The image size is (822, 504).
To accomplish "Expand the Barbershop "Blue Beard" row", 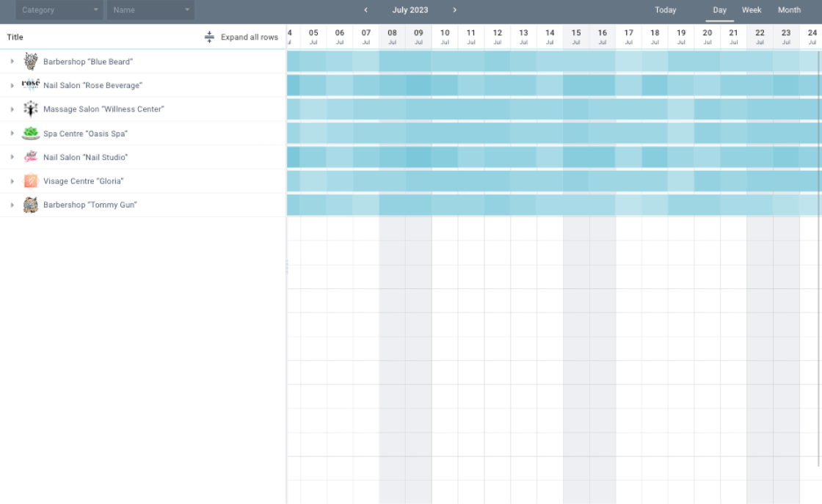I will [11, 62].
